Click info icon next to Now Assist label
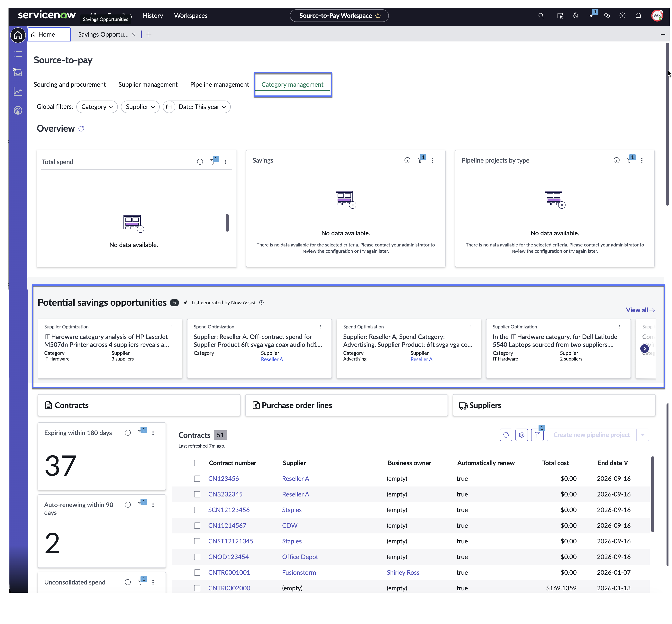The image size is (672, 624). [x=261, y=303]
